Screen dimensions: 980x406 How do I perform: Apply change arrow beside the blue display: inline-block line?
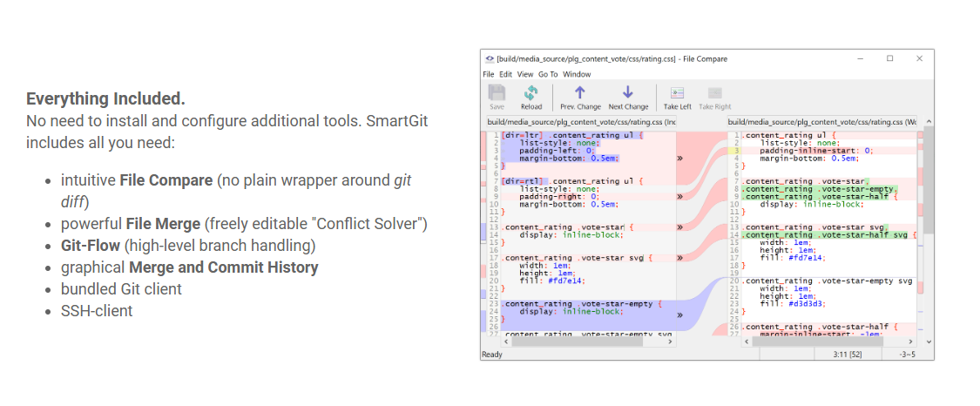tap(679, 315)
